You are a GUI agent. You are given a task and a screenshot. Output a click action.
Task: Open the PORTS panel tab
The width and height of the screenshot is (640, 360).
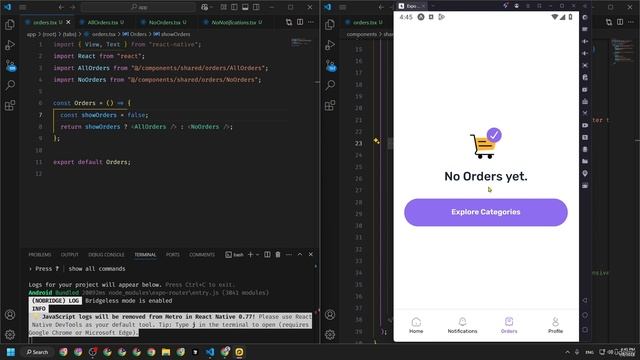(x=173, y=255)
